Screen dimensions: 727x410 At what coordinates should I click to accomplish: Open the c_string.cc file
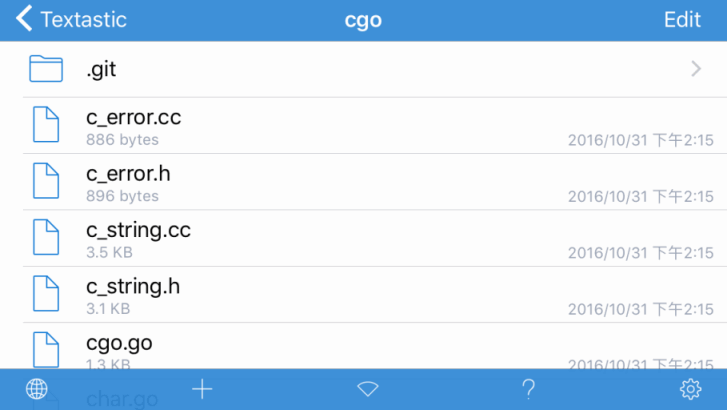tap(375, 238)
